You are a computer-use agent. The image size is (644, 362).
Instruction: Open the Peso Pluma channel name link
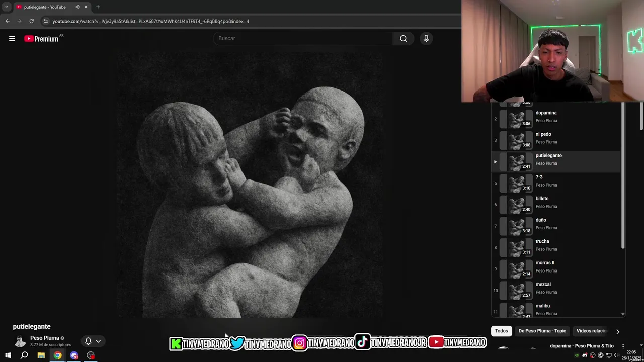pyautogui.click(x=44, y=338)
